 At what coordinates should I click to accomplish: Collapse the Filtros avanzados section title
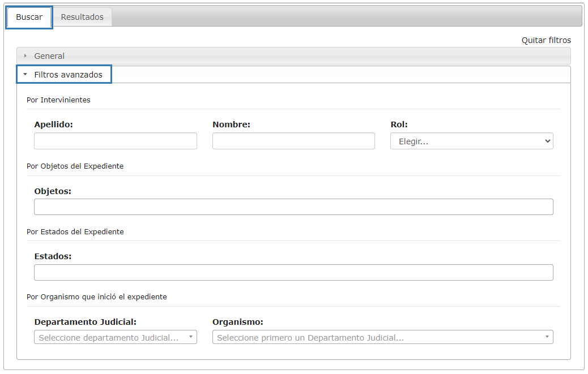coord(68,75)
